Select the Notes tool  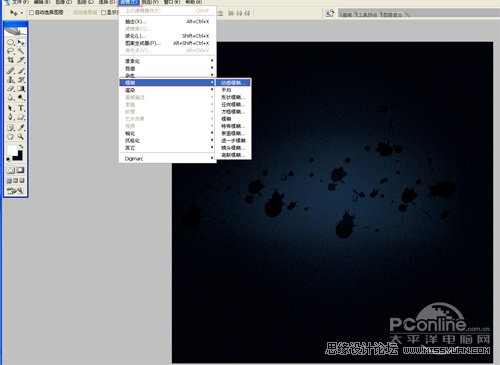(x=11, y=127)
